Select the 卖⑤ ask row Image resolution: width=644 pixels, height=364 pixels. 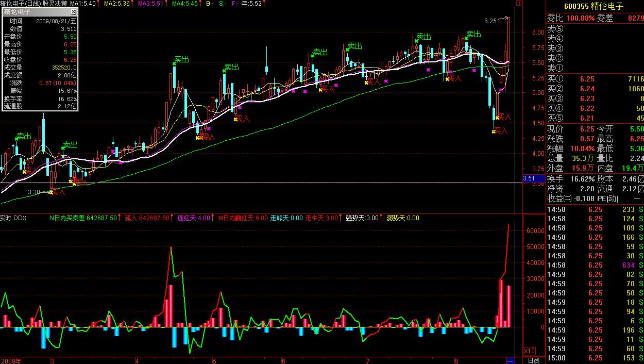pyautogui.click(x=595, y=29)
